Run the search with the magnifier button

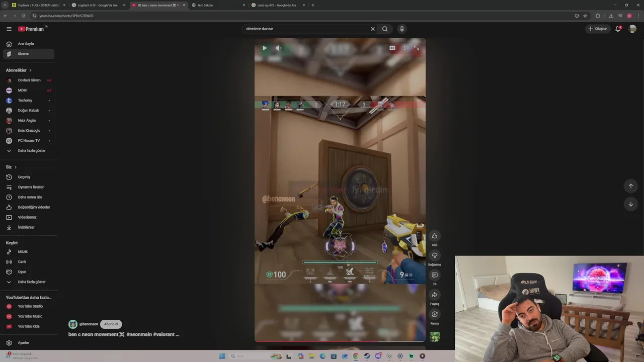tap(385, 29)
